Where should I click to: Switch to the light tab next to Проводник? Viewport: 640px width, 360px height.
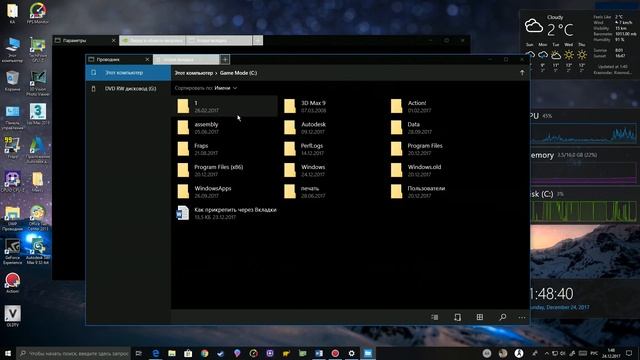(186, 60)
